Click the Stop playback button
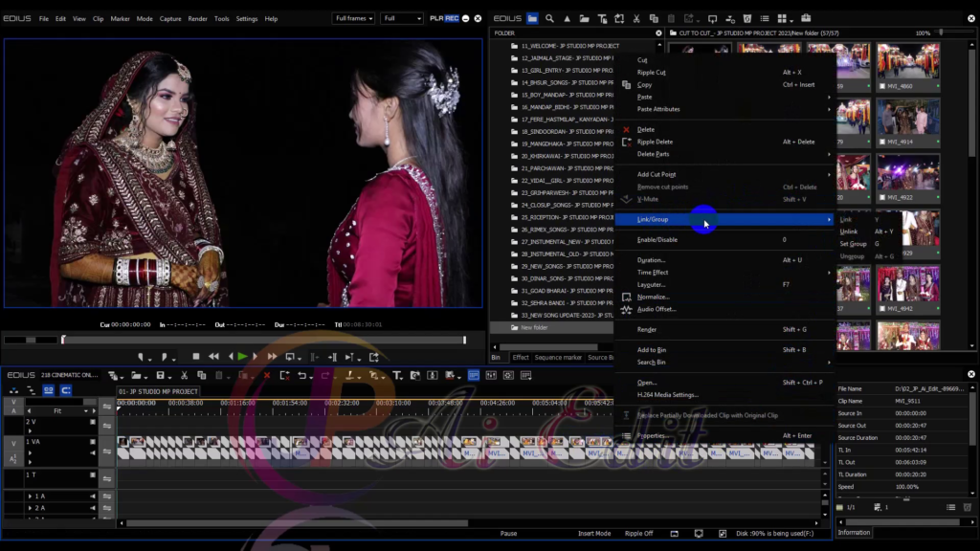This screenshot has height=551, width=980. pyautogui.click(x=196, y=358)
